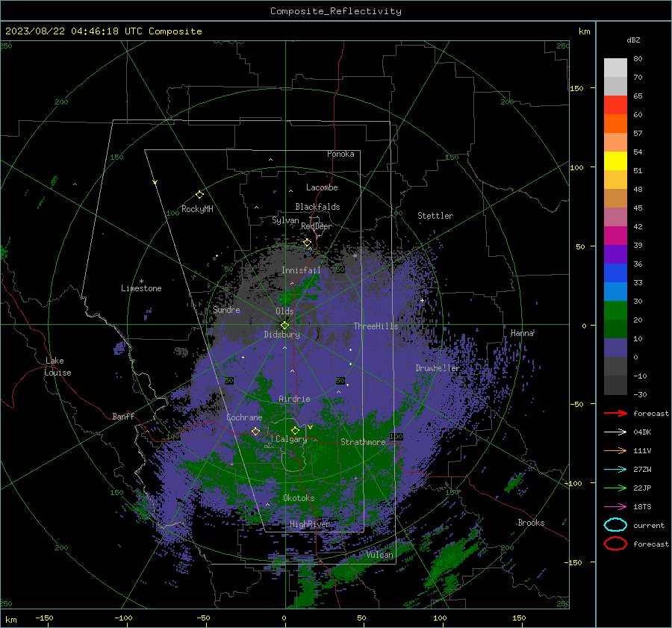Click the Banff town label
Screen dimensions: 672x628
point(123,417)
